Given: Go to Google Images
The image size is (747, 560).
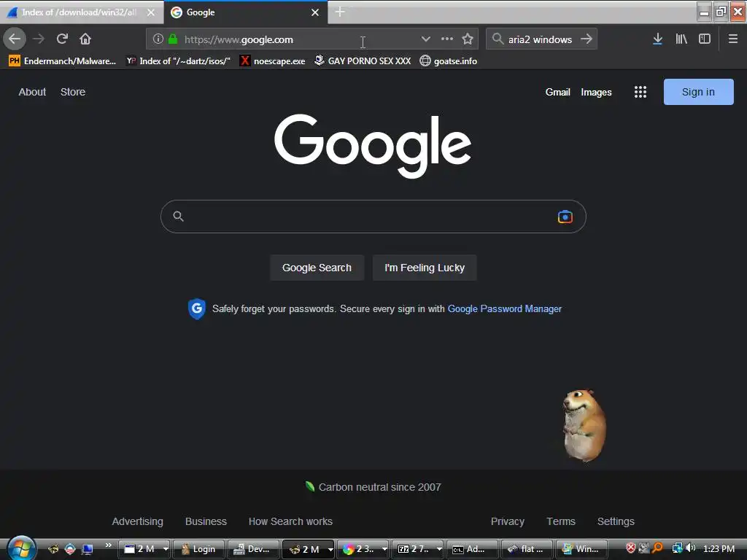Looking at the screenshot, I should coord(596,92).
